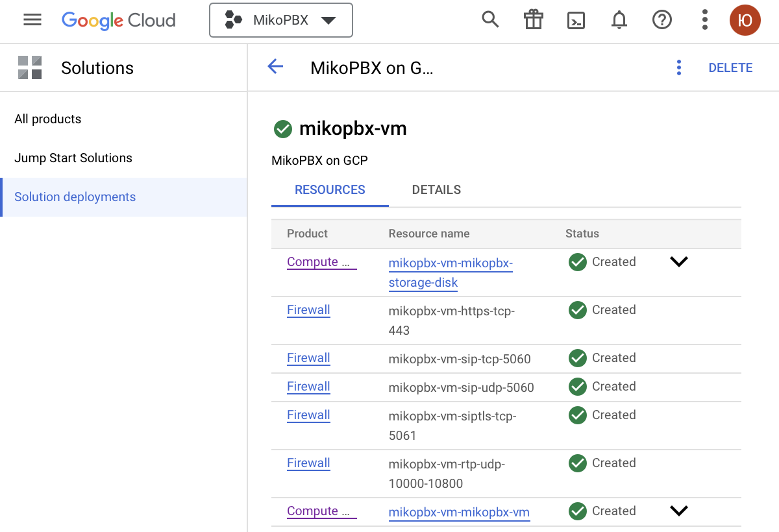Open more actions menu beside DELETE
The height and width of the screenshot is (532, 779).
click(678, 67)
